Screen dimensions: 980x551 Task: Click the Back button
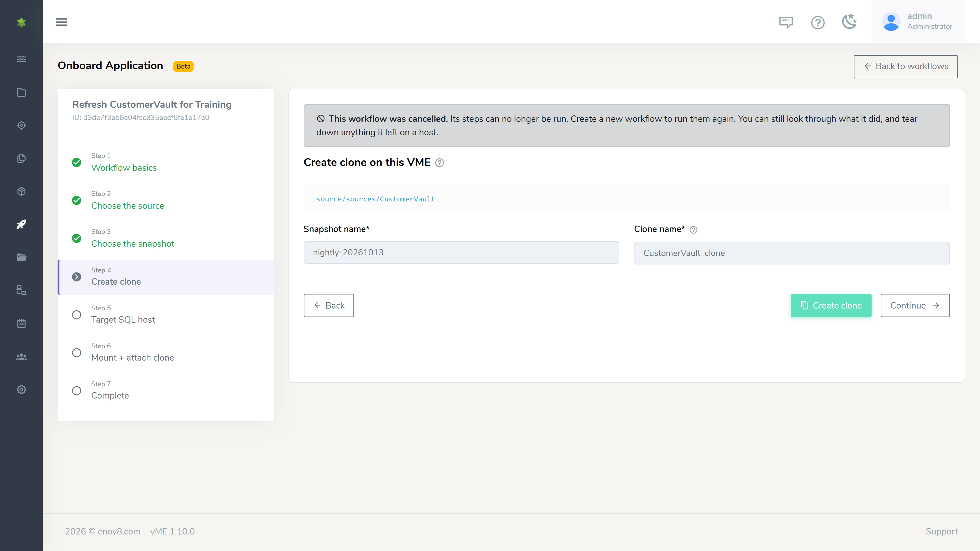click(329, 305)
